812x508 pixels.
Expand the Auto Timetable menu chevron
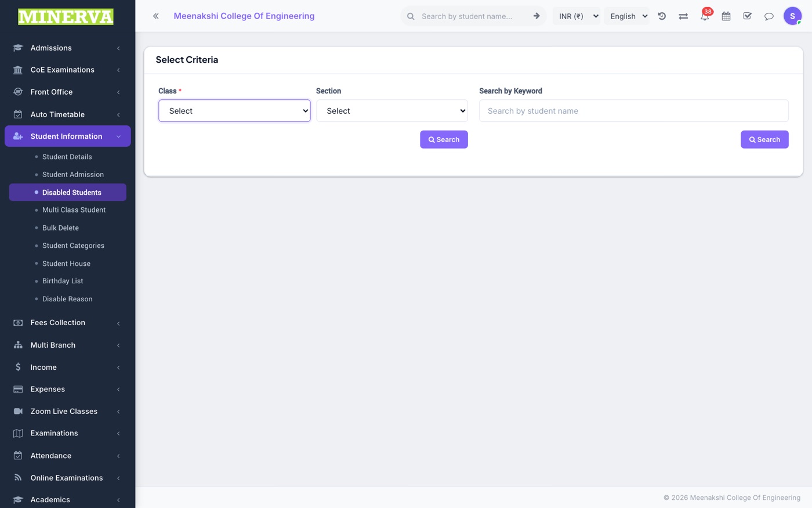pos(118,115)
